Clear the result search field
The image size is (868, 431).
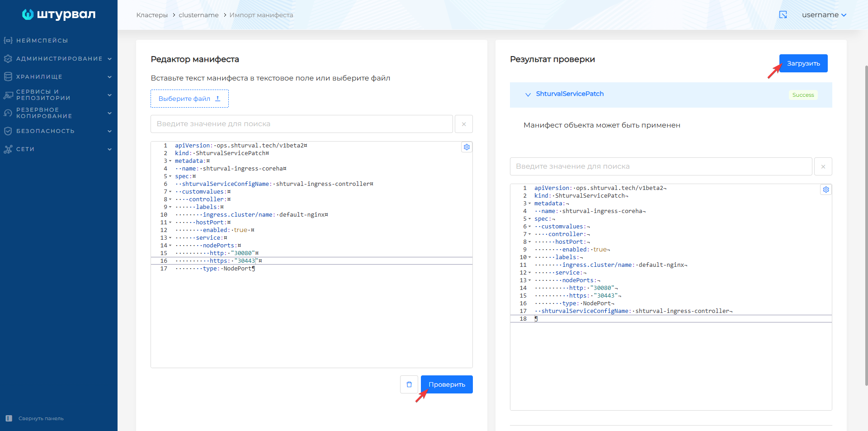click(823, 166)
